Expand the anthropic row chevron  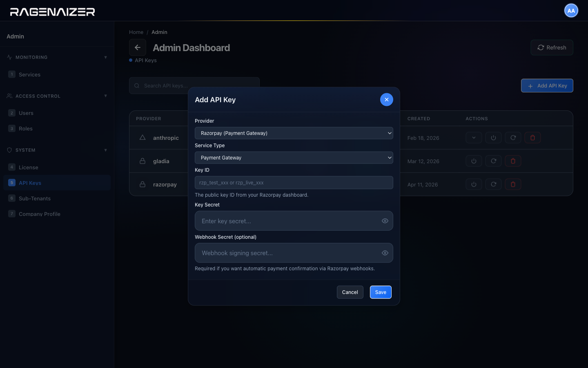point(474,138)
